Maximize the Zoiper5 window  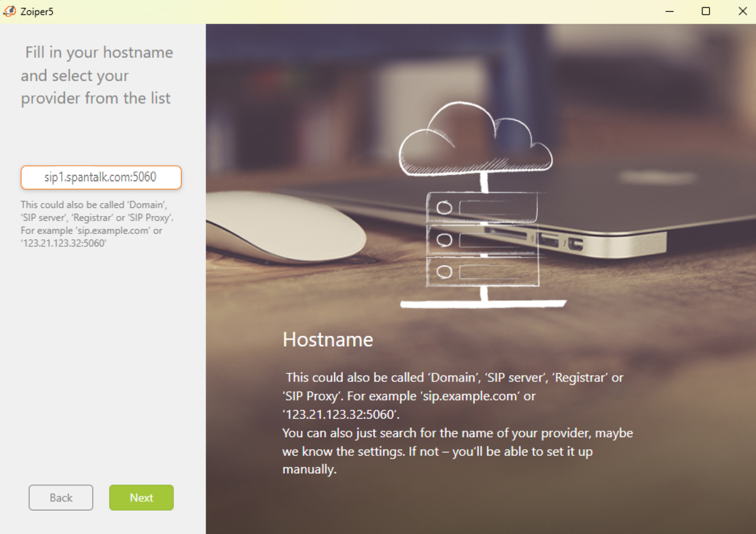(706, 11)
